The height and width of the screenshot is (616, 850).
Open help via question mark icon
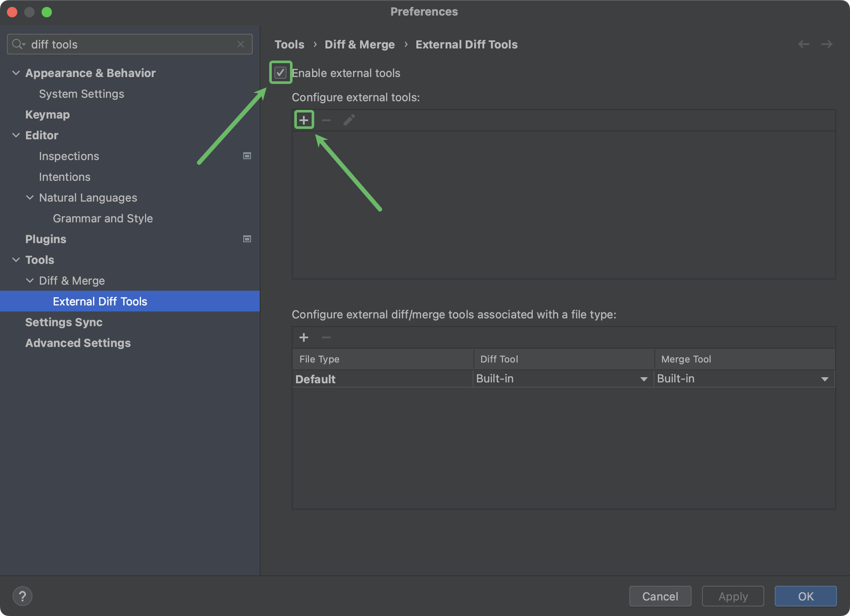point(23,596)
